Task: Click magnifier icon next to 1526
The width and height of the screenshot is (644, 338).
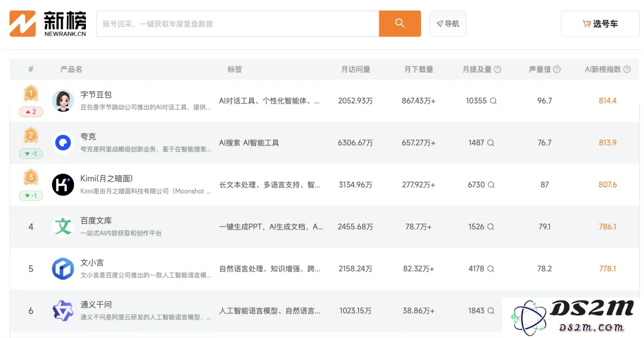Action: pyautogui.click(x=491, y=227)
